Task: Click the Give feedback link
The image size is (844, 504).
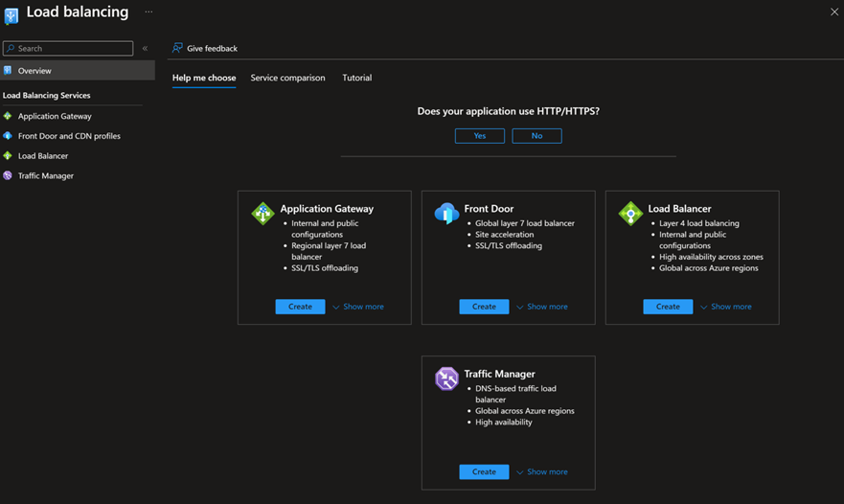Action: 212,49
